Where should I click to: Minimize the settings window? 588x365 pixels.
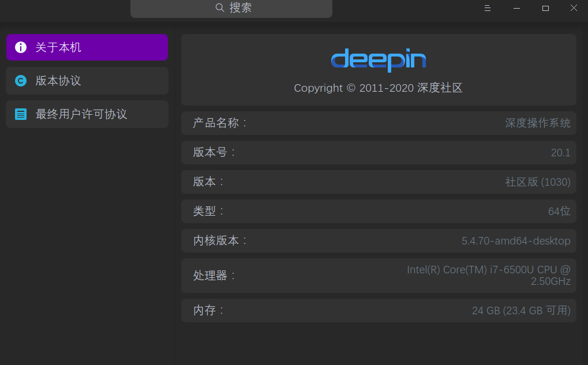(517, 8)
